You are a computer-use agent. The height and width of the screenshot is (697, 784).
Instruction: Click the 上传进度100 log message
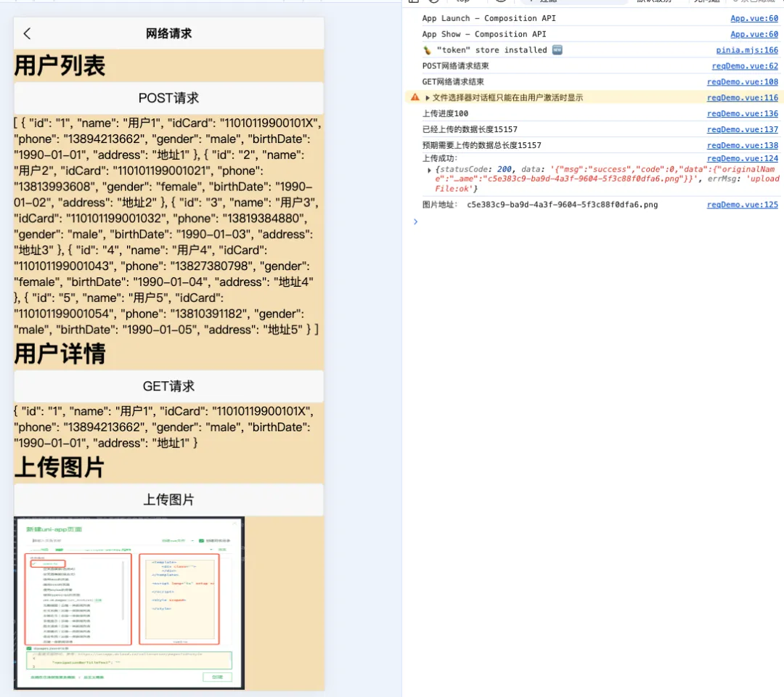tap(445, 114)
